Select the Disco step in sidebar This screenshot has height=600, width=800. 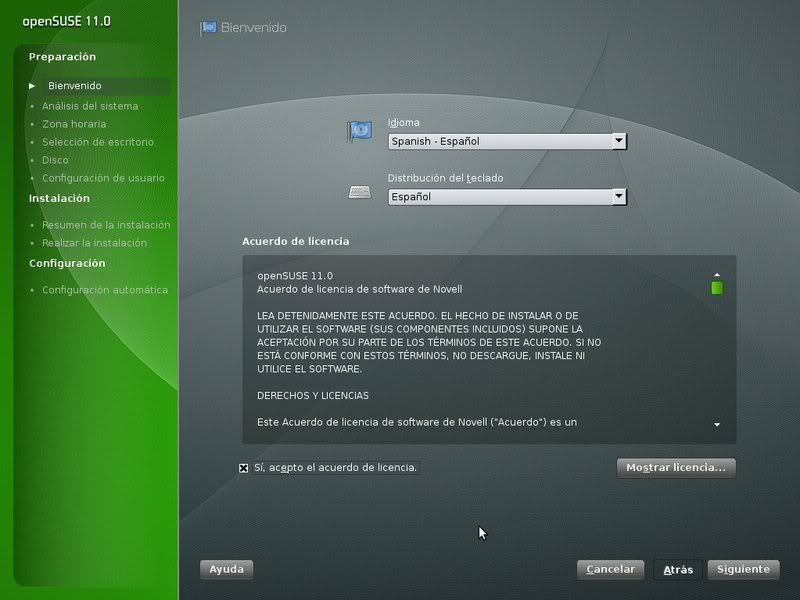55,160
